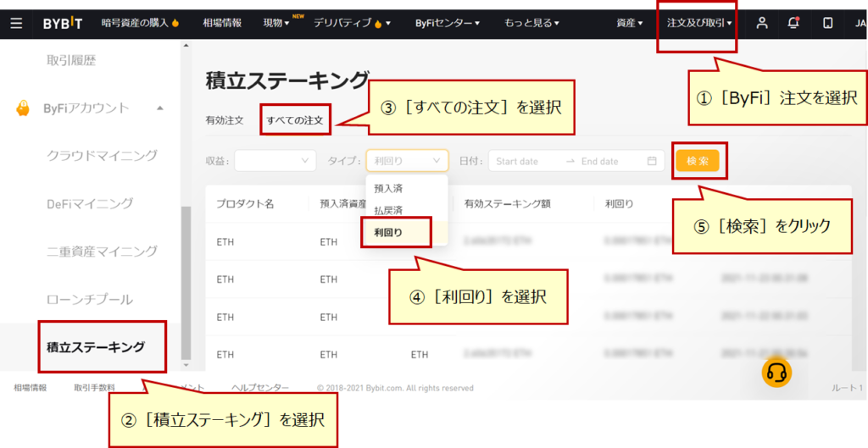Open the user account profile icon
Viewport: 868px width, 448px height.
tap(762, 23)
